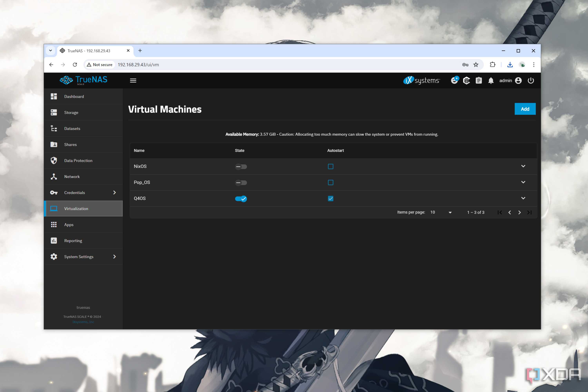588x392 pixels.
Task: Expand Credentials submenu arrow
Action: (114, 192)
